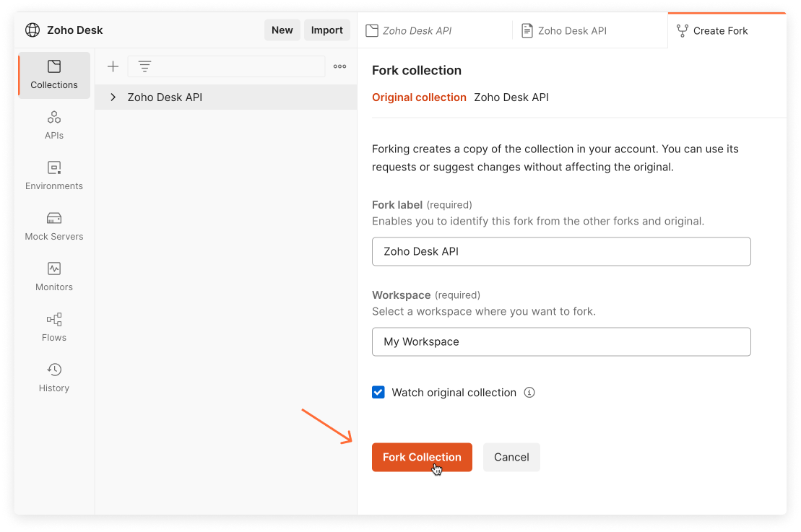801x532 pixels.
Task: Open the History sidebar section
Action: tap(54, 378)
